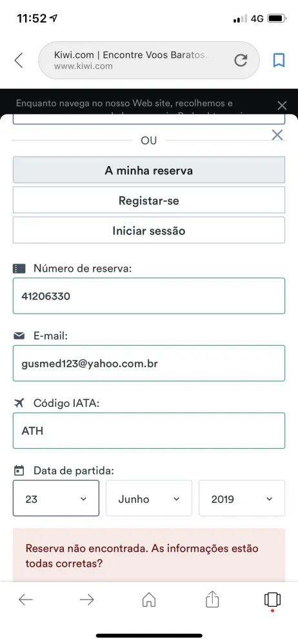298x644 pixels.
Task: Tap the browser back chevron icon
Action: click(x=19, y=60)
